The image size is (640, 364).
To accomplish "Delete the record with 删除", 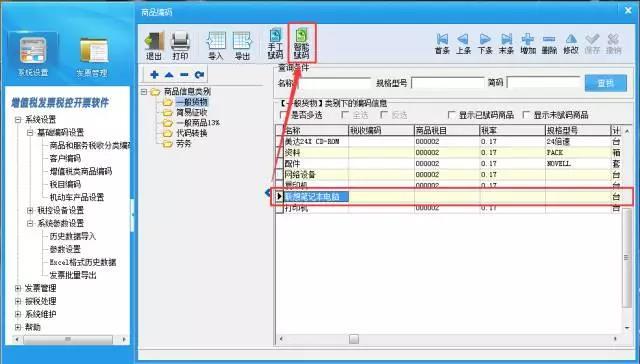I will pyautogui.click(x=549, y=44).
